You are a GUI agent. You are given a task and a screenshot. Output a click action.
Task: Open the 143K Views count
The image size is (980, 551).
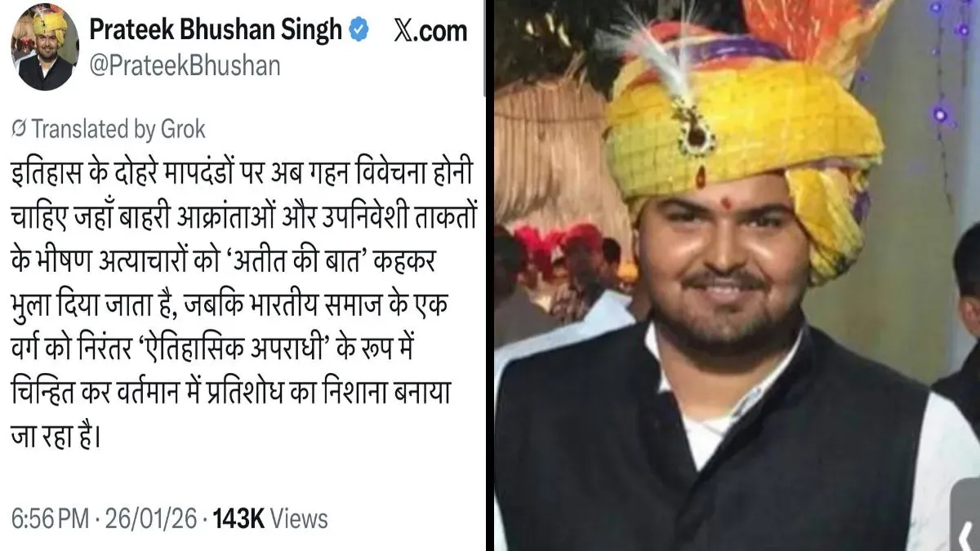tap(270, 518)
